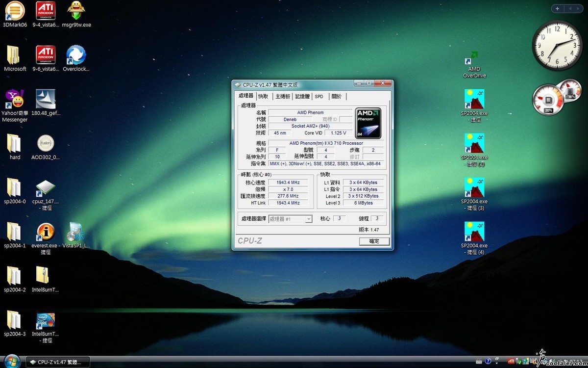The image size is (588, 368).
Task: Click the Phenom II X3 710 specification field
Action: pyautogui.click(x=326, y=143)
